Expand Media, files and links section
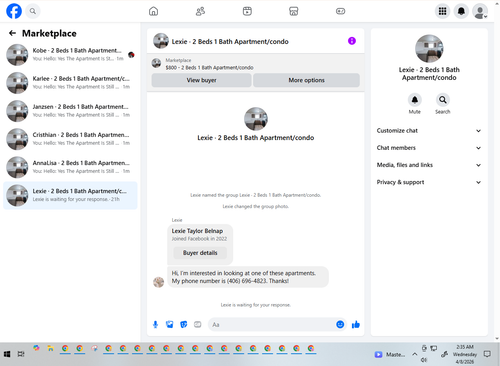This screenshot has height=366, width=500. tap(429, 165)
